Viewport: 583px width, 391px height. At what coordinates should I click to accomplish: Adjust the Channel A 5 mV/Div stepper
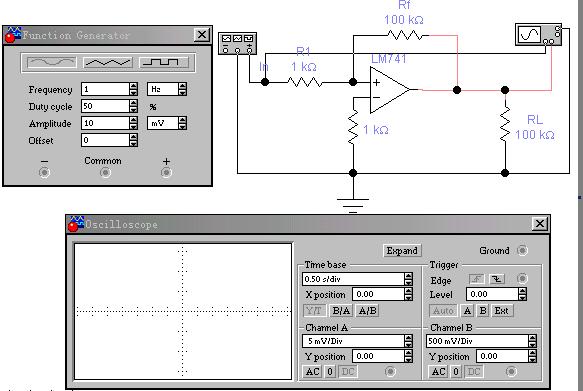pos(408,341)
